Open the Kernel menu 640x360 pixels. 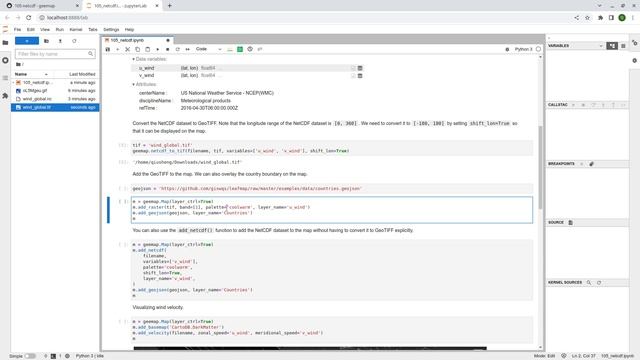(x=76, y=29)
